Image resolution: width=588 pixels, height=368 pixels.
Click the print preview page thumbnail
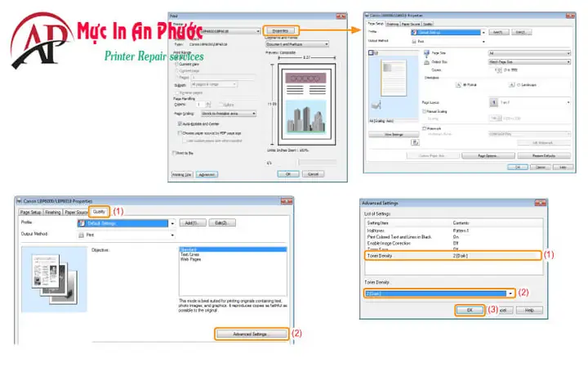tap(306, 105)
